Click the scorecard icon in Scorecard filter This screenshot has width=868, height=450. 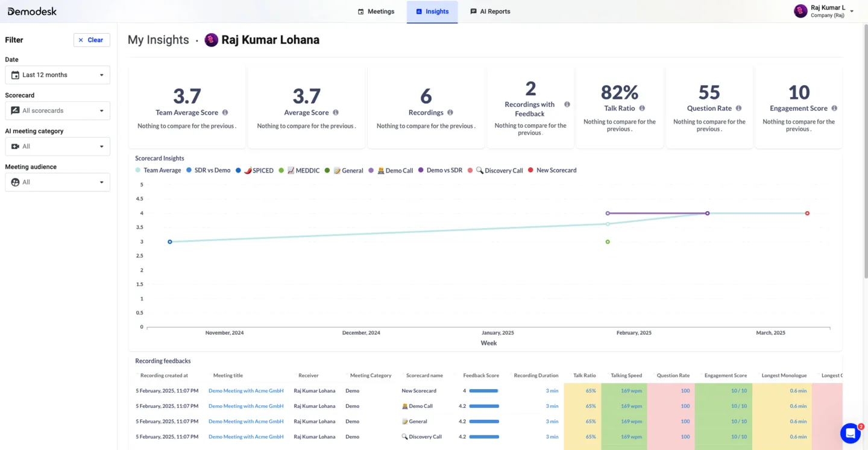[x=15, y=110]
